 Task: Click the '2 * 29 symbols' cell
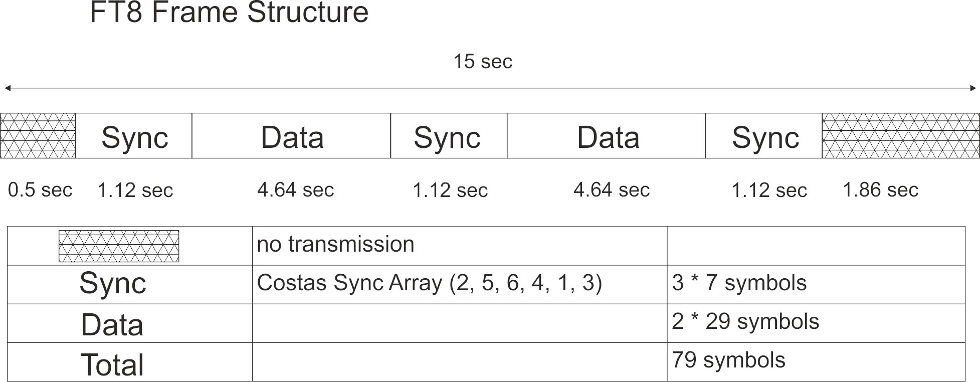[745, 322]
